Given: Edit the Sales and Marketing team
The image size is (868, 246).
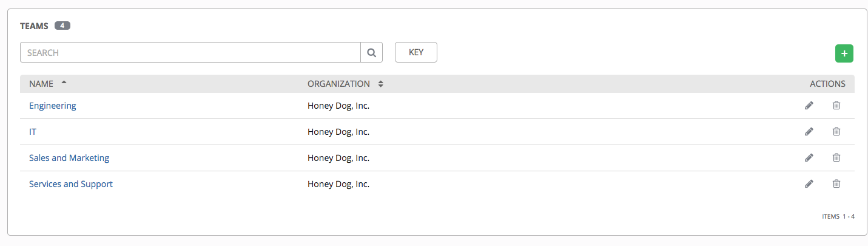Looking at the screenshot, I should 809,158.
